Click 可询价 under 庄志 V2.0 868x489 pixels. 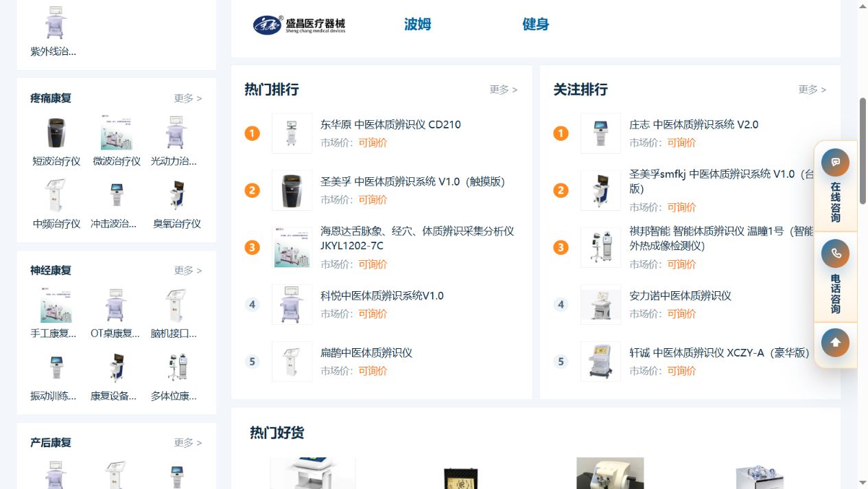[681, 142]
